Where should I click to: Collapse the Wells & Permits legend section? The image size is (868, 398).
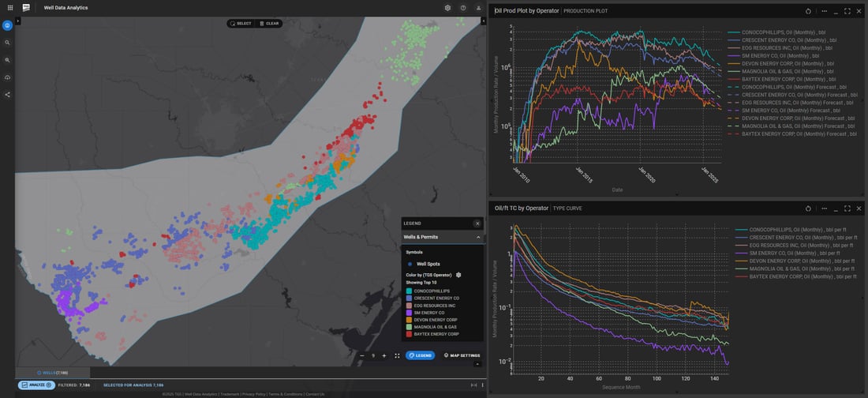477,237
